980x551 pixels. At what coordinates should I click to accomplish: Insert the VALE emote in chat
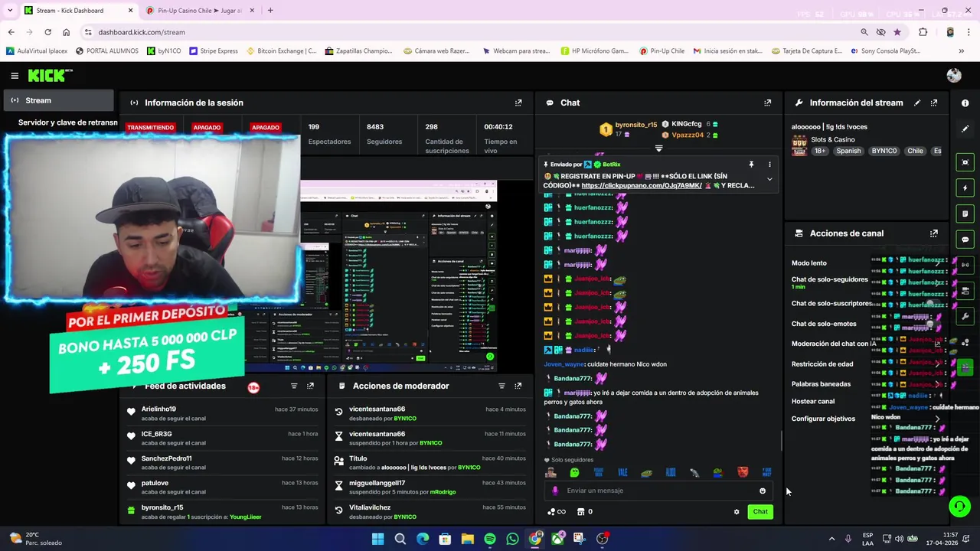click(x=622, y=473)
